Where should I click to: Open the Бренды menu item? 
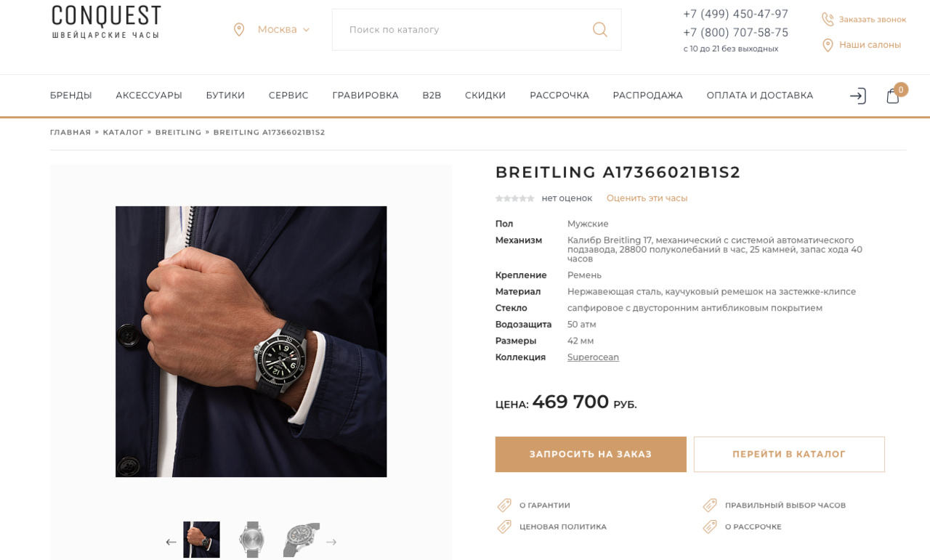coord(71,95)
